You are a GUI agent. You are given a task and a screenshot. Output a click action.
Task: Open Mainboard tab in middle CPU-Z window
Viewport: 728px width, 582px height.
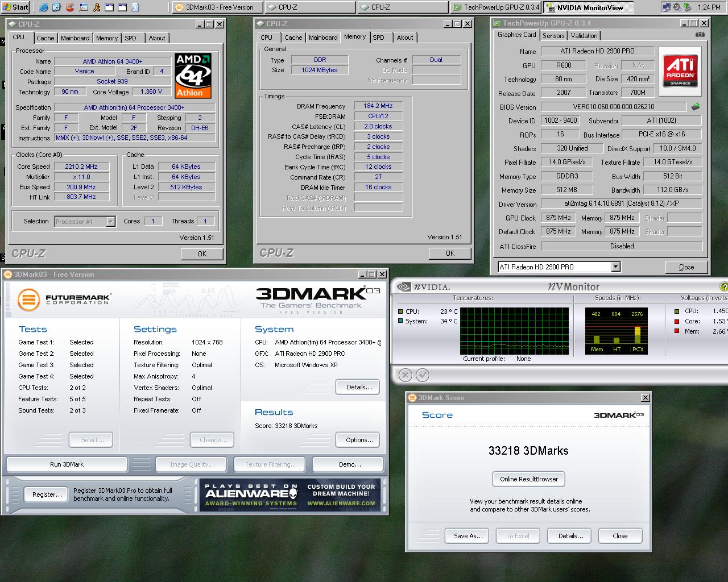(323, 38)
